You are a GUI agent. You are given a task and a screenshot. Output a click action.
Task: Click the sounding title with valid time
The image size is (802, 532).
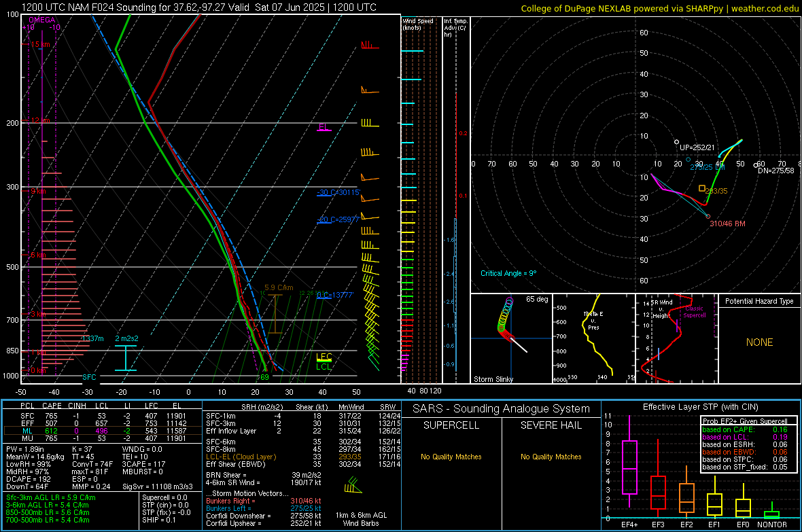(198, 7)
